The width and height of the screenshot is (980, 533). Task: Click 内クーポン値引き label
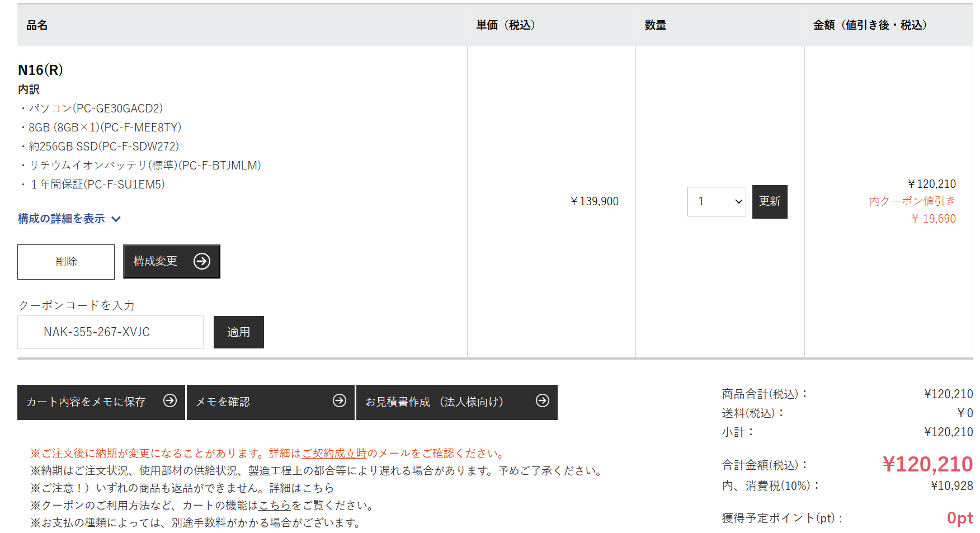pos(912,201)
